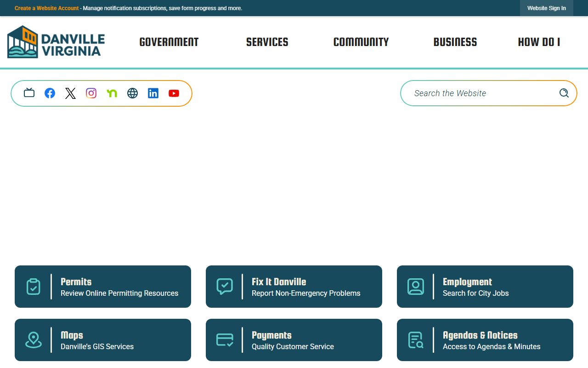Image resolution: width=588 pixels, height=368 pixels.
Task: Open the X (Twitter) social icon
Action: coord(70,93)
